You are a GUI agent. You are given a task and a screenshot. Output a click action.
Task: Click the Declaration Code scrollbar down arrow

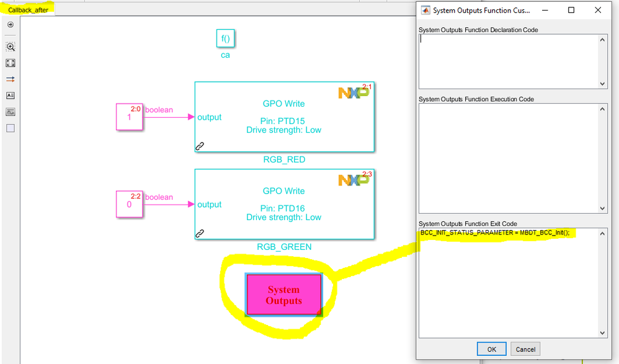602,83
